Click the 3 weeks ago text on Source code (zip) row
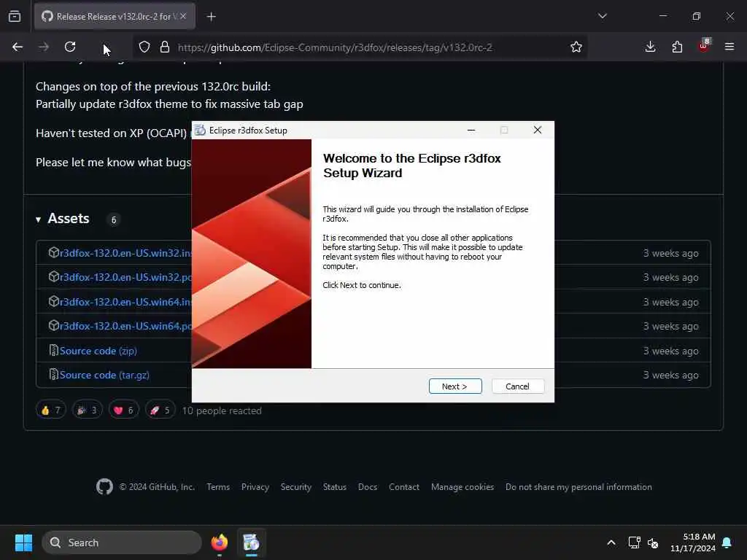 click(671, 351)
